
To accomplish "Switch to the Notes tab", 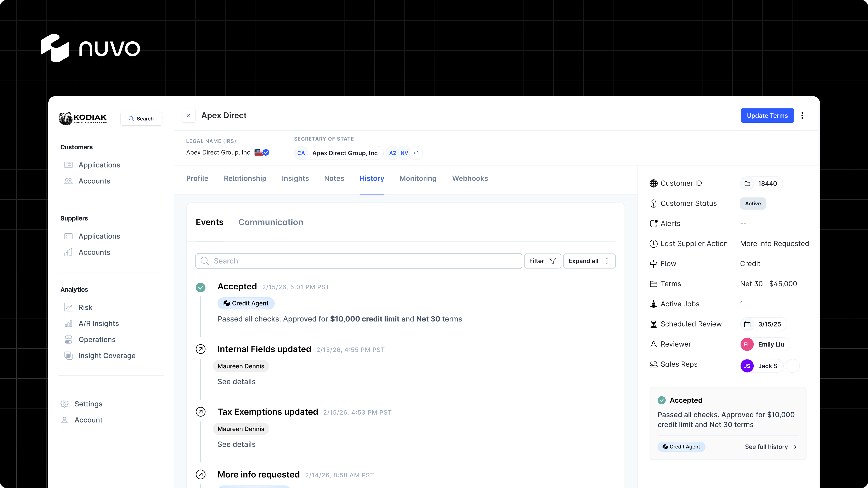I will point(334,178).
